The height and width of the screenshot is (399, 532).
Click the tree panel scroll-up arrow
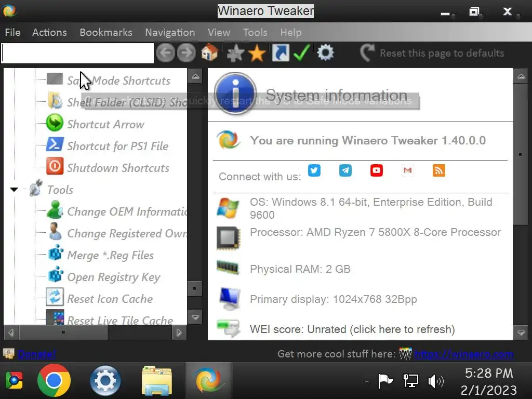[x=195, y=76]
